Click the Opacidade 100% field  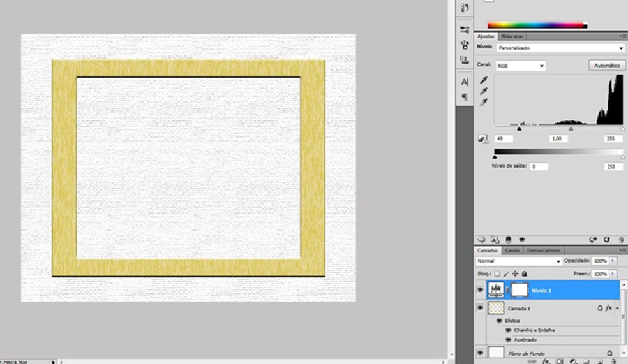point(600,261)
